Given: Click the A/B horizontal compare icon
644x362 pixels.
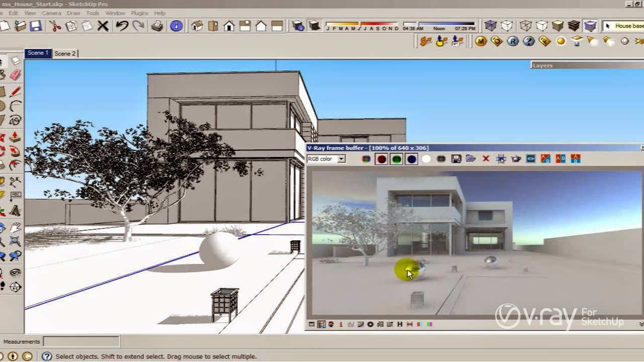Looking at the screenshot, I should coord(560,159).
